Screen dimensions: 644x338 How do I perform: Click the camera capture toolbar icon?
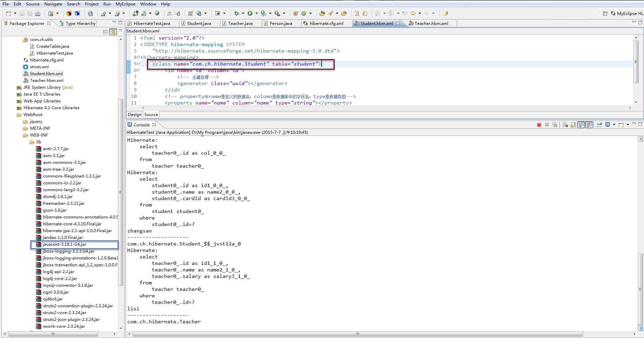point(218,13)
